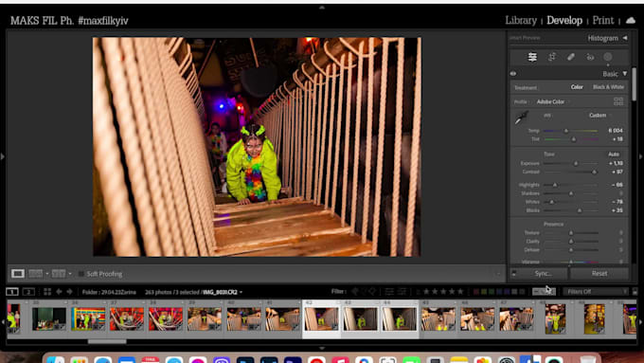This screenshot has height=363, width=644.
Task: Open the Masking tool
Action: click(x=608, y=57)
